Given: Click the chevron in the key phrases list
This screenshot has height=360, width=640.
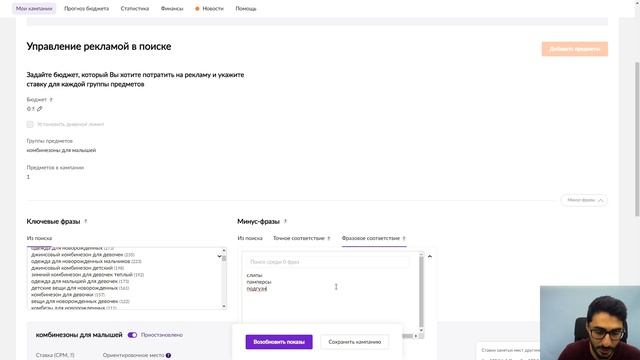Looking at the screenshot, I should 219,256.
